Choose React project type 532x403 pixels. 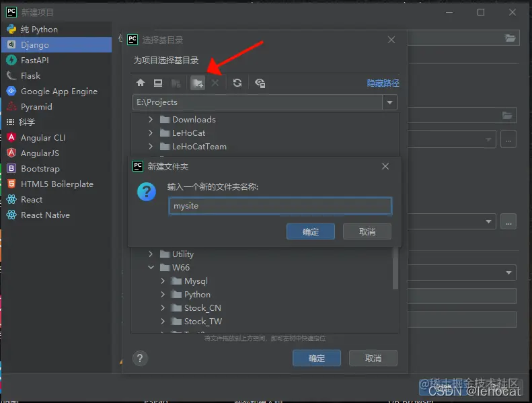pyautogui.click(x=56, y=199)
